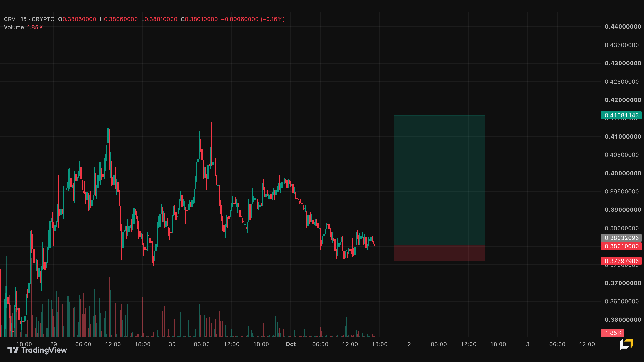Click the 0.39500000 price axis label
Screen dimensions: 644x362
pos(622,192)
